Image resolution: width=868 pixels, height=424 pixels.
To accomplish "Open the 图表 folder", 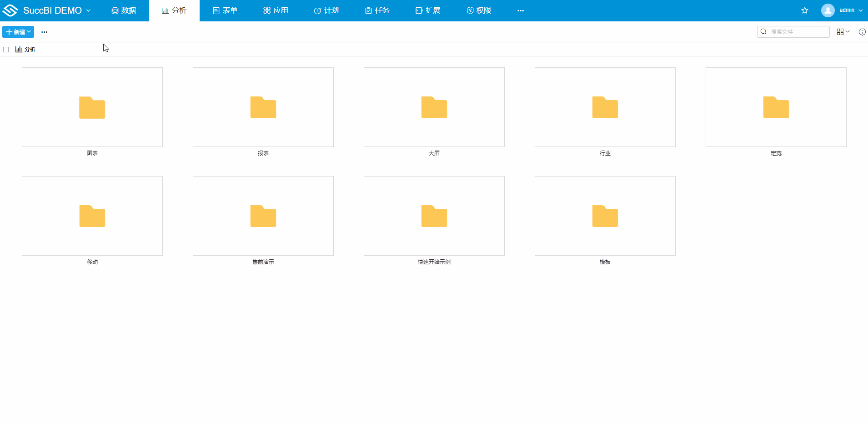I will [92, 107].
